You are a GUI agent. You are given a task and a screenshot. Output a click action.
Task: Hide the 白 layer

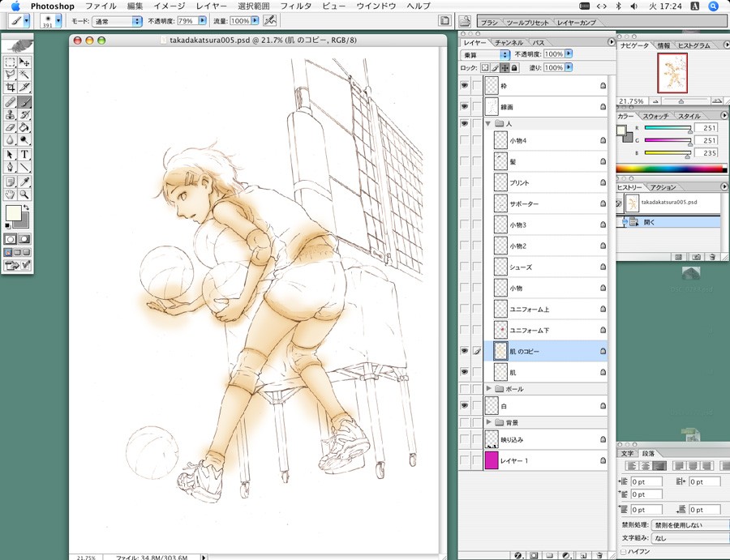(x=464, y=405)
